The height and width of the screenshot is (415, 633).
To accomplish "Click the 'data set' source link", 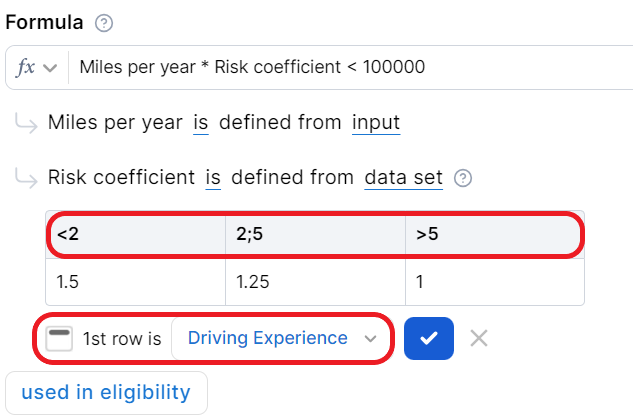I will (x=403, y=178).
